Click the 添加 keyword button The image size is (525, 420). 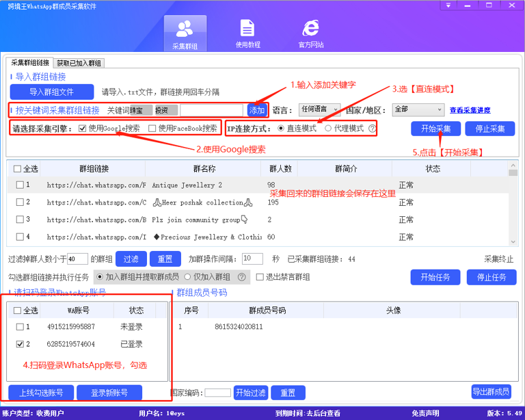coord(257,110)
